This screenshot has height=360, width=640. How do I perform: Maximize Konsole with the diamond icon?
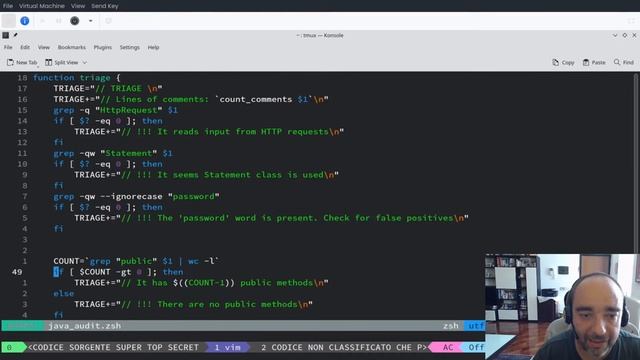(625, 36)
